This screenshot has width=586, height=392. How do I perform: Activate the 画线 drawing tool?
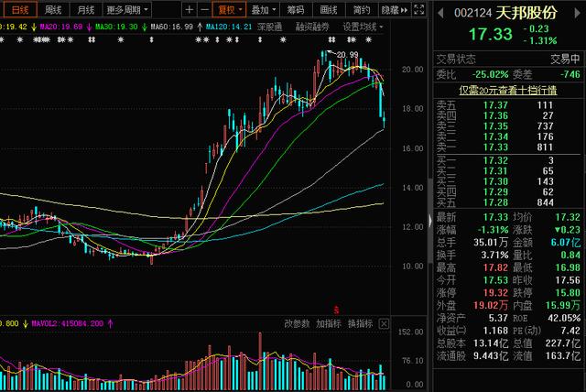pyautogui.click(x=329, y=9)
